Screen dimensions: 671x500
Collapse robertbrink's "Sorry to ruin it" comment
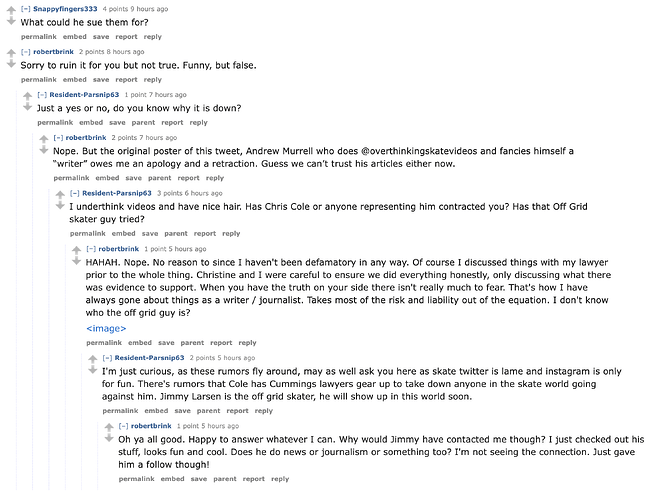click(26, 51)
